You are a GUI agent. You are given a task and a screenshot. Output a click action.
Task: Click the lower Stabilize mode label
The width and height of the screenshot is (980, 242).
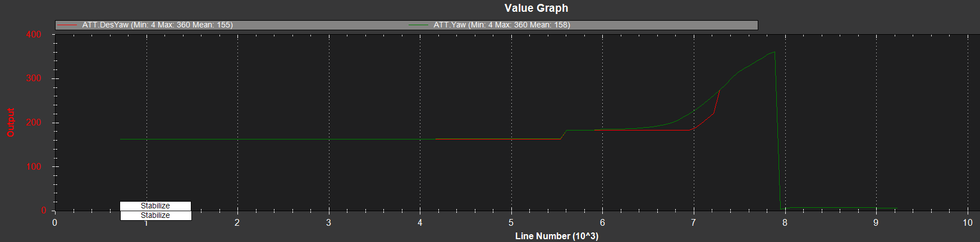pyautogui.click(x=155, y=216)
